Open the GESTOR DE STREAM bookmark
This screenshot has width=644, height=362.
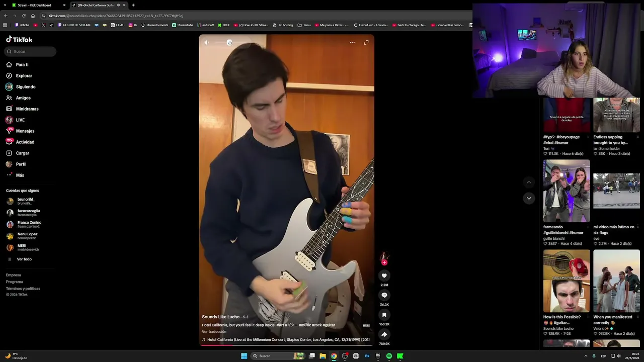pyautogui.click(x=74, y=25)
